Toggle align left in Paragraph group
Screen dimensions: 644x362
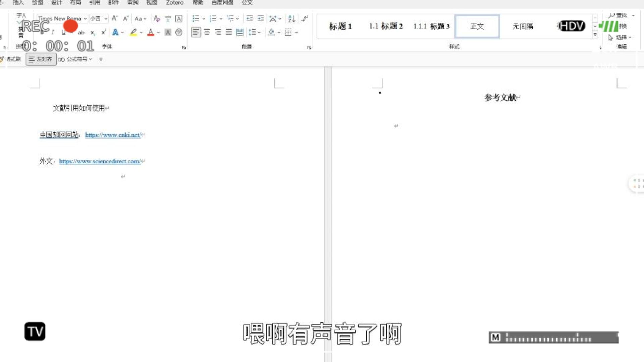point(196,32)
